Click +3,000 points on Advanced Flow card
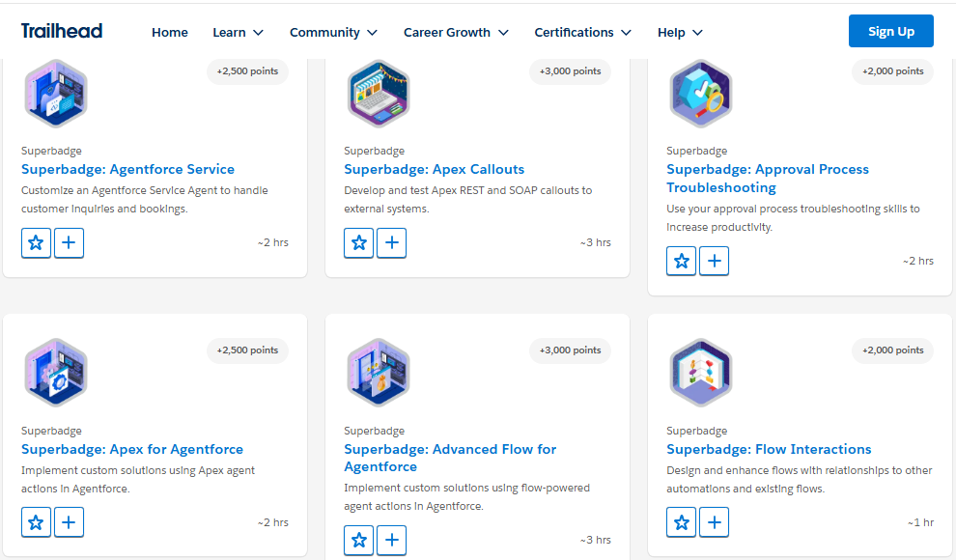This screenshot has width=956, height=560. 570,350
